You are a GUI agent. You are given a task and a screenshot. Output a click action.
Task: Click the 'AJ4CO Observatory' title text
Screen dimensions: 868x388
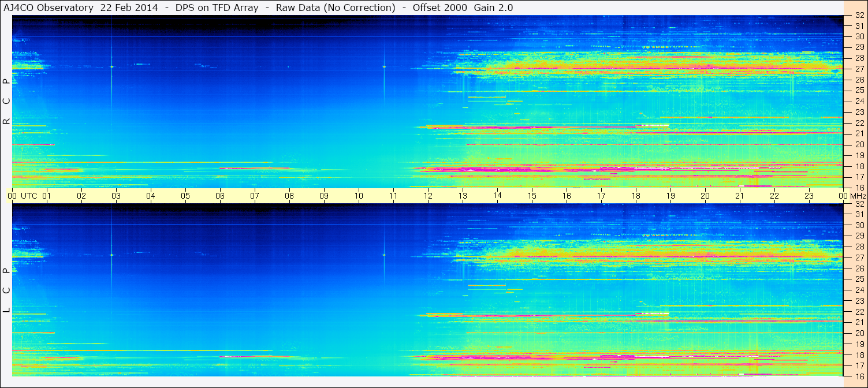click(49, 8)
